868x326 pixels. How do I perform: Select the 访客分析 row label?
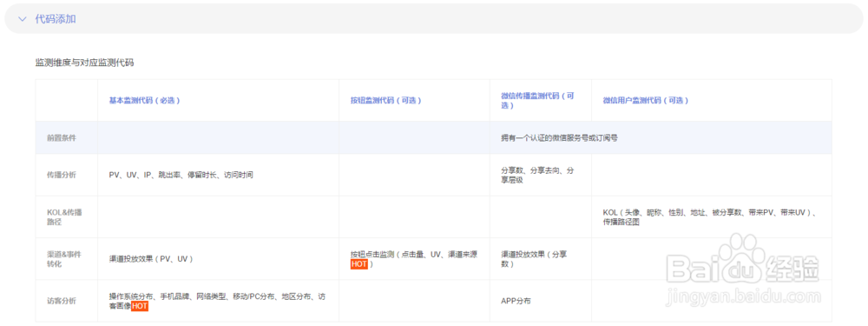tap(62, 301)
